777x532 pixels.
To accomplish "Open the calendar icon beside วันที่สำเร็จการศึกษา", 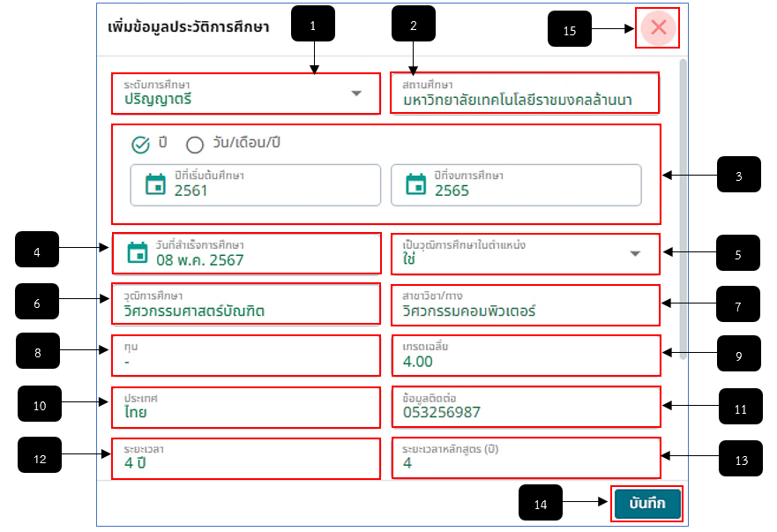I will click(138, 252).
